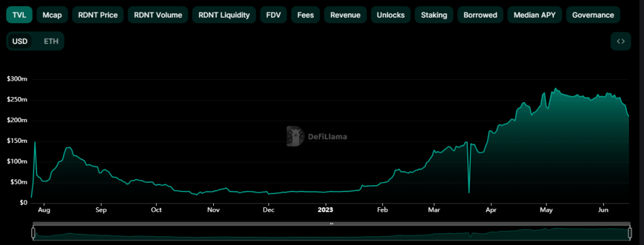
Task: Toggle the RDNT Volume metric
Action: point(158,15)
